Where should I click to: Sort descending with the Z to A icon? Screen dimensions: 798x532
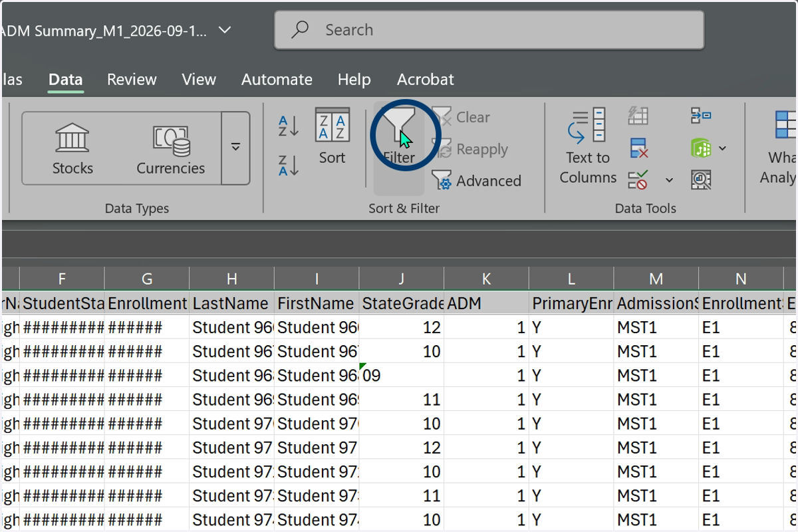tap(289, 166)
